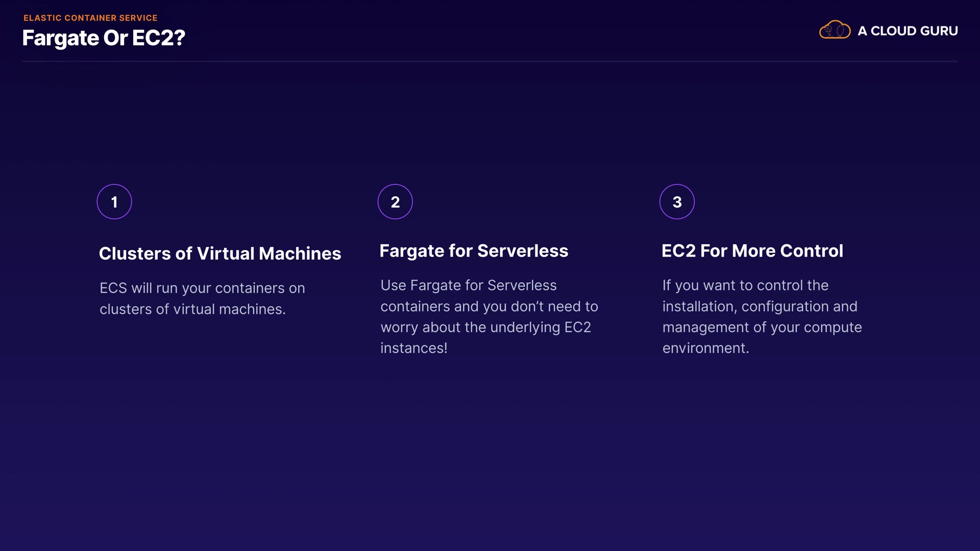
Task: Click the numbered circle 2 icon
Action: pyautogui.click(x=395, y=202)
